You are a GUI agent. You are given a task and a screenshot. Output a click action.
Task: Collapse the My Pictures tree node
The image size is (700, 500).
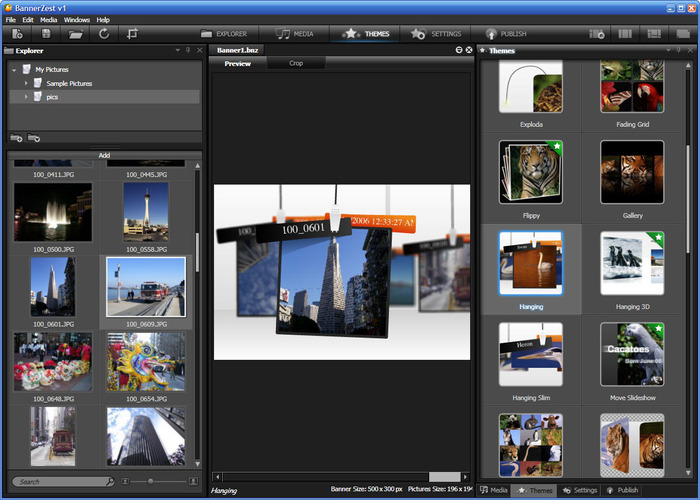click(14, 70)
